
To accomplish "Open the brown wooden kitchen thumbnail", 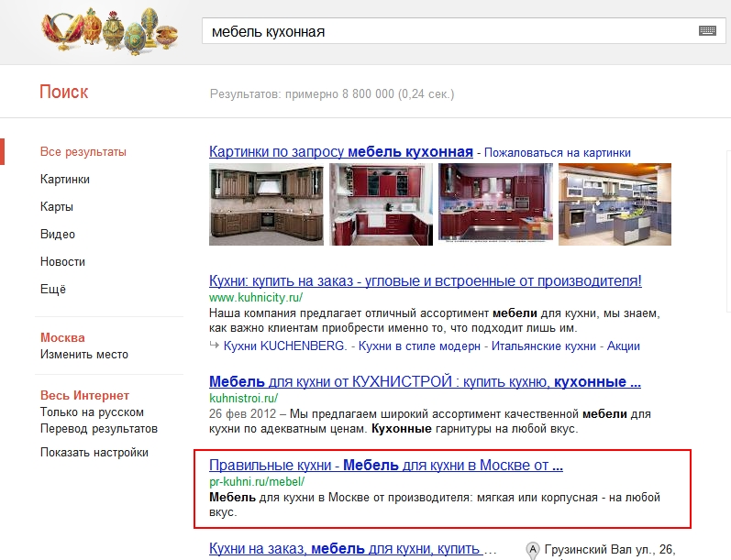I will [266, 204].
